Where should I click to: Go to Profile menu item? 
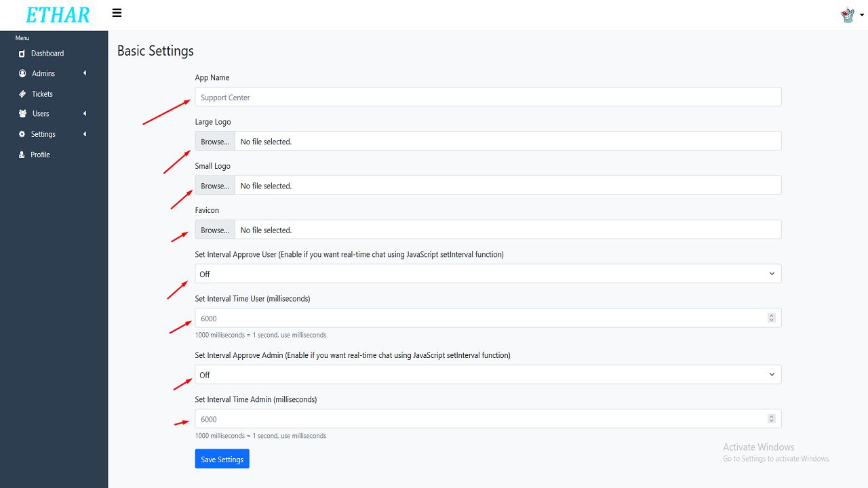(41, 155)
